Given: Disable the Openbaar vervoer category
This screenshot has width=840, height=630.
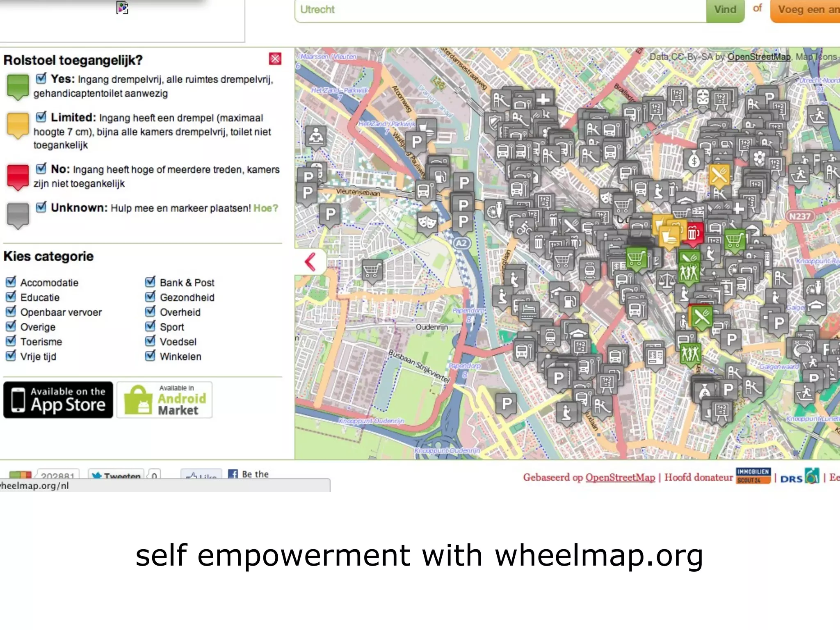Looking at the screenshot, I should coord(11,311).
